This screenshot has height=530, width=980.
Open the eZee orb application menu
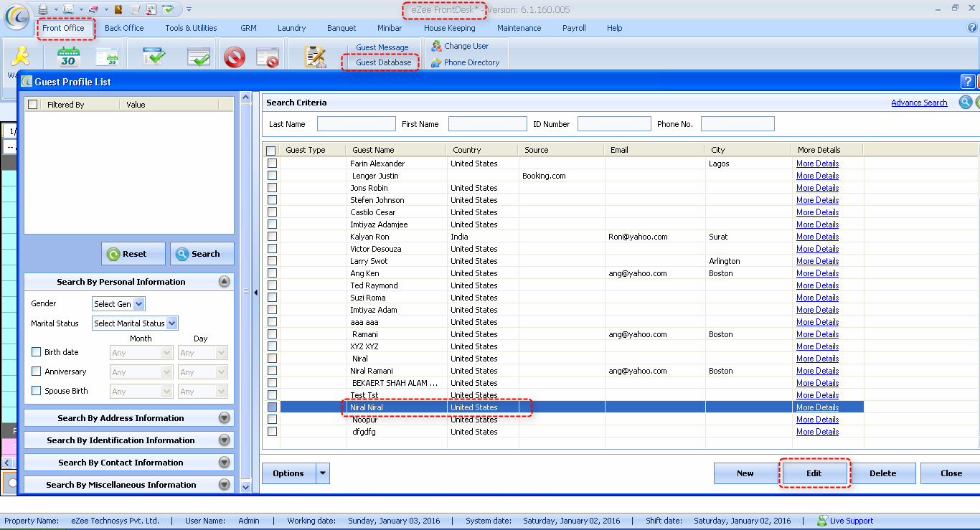[x=17, y=16]
